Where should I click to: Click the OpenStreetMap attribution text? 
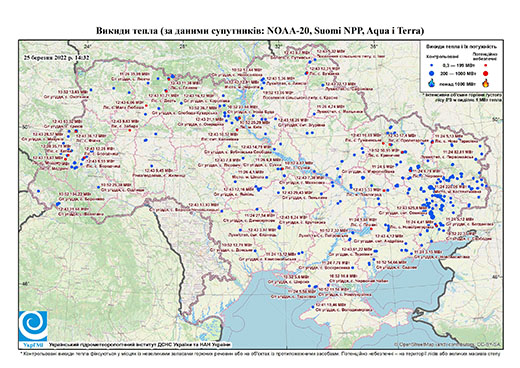448,344
